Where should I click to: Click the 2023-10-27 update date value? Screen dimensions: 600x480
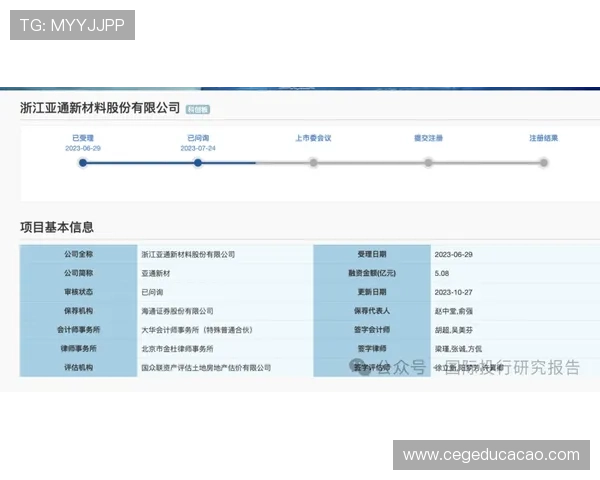point(453,292)
